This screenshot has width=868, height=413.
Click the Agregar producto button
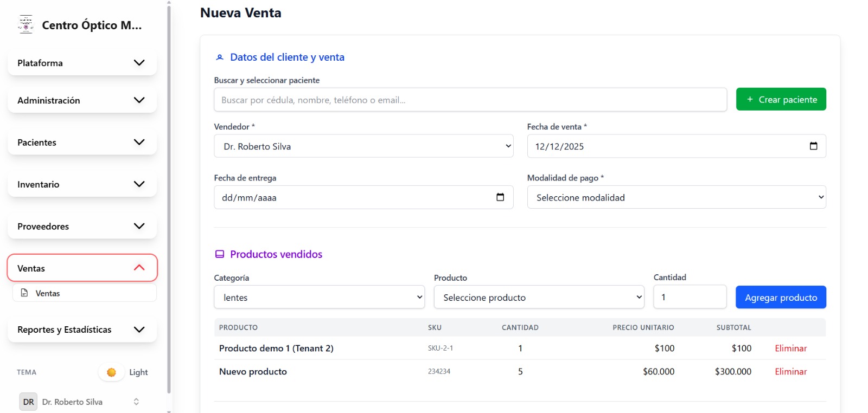point(781,297)
